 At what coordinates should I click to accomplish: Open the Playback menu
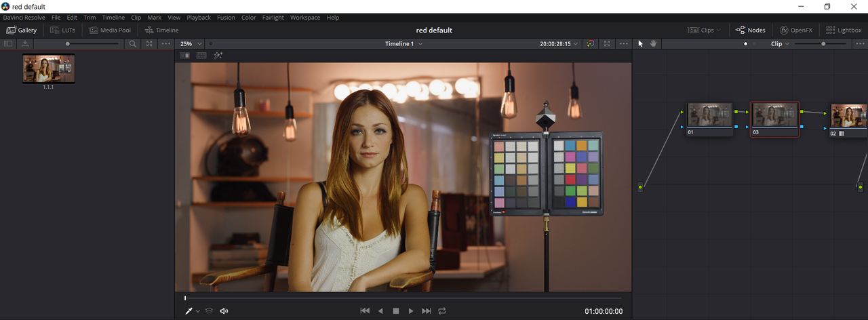point(199,18)
